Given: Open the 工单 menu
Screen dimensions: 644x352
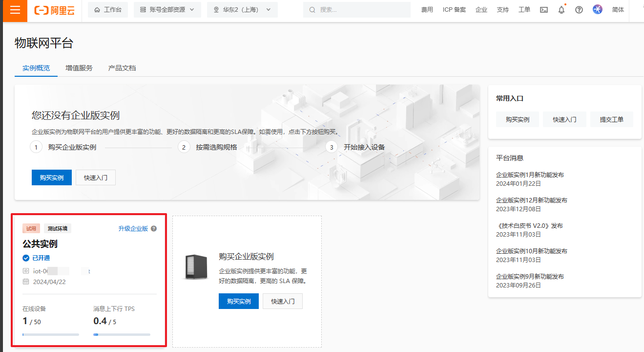Looking at the screenshot, I should [524, 10].
